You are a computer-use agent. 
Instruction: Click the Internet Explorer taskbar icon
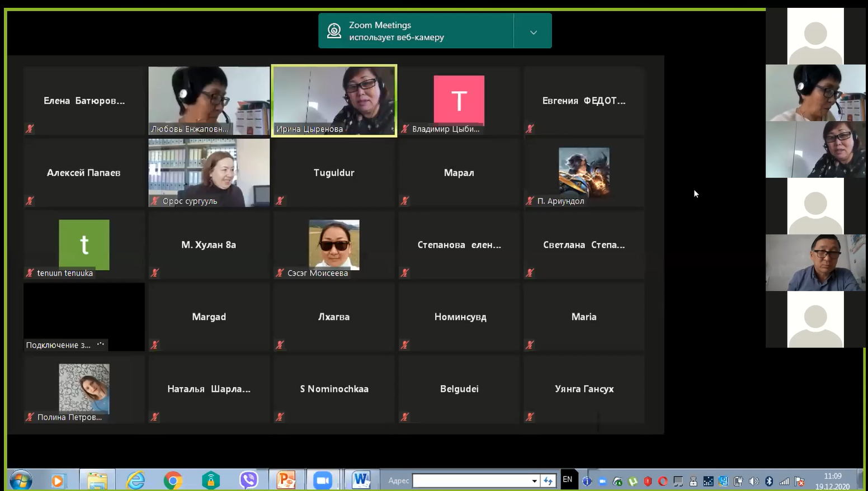(135, 480)
